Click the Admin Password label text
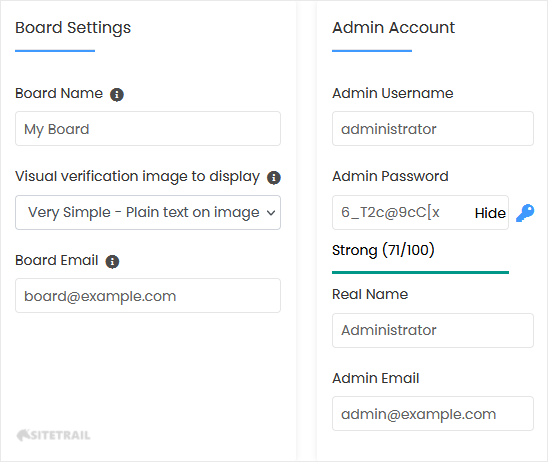548x462 pixels. click(390, 176)
